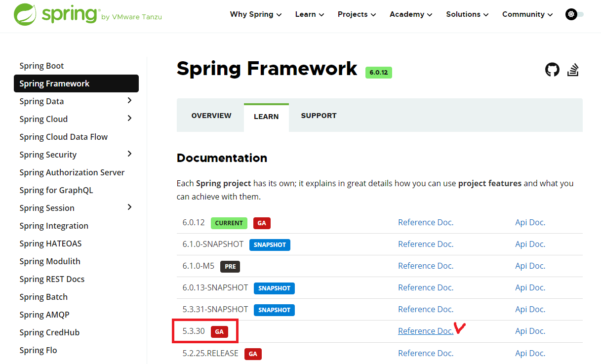Open the Stack Overflow icon
Viewport: 601px width, 364px height.
[x=573, y=70]
